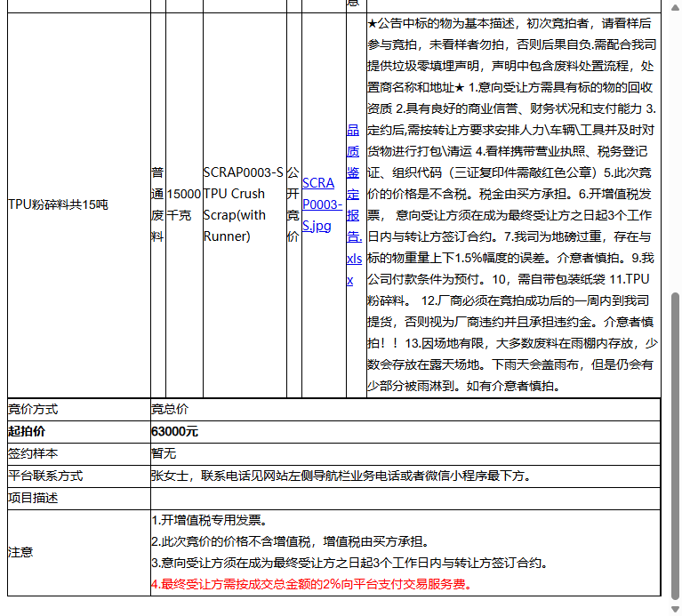Click the 竞价方式 label
Viewport: 682px width, 616px height.
click(x=33, y=409)
